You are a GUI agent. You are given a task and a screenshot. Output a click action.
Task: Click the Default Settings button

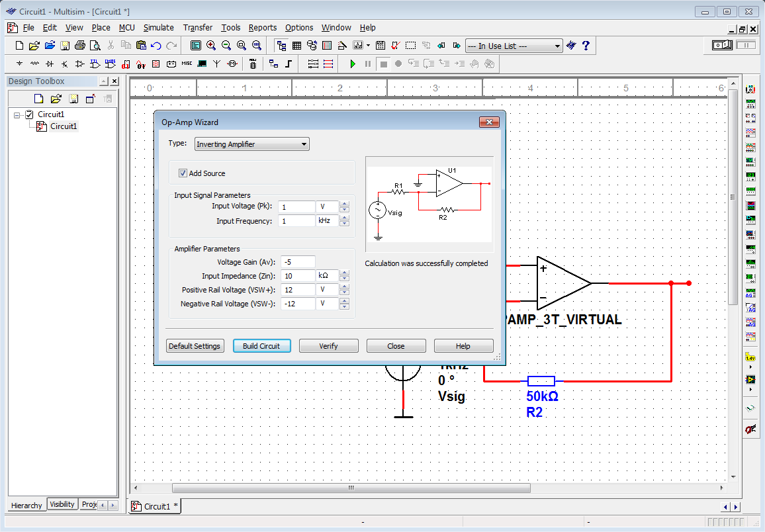pos(195,345)
